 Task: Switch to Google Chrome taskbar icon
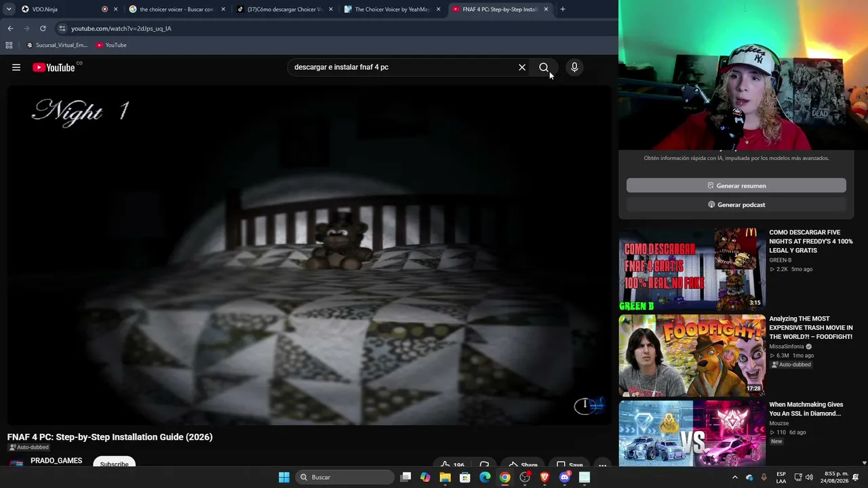505,477
